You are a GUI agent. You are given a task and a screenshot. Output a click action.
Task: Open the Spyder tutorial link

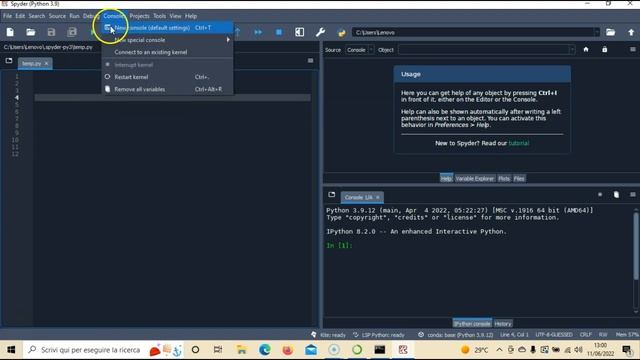pyautogui.click(x=519, y=143)
